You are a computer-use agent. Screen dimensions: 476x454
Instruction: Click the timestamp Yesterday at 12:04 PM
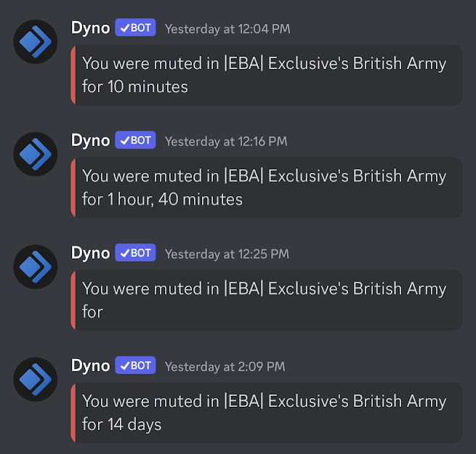pyautogui.click(x=227, y=29)
